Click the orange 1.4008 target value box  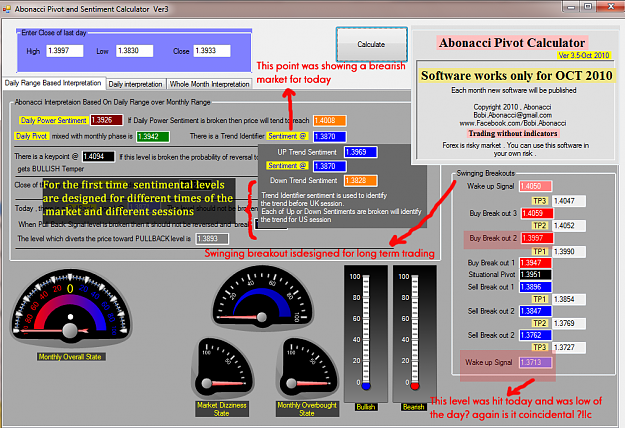coord(329,120)
